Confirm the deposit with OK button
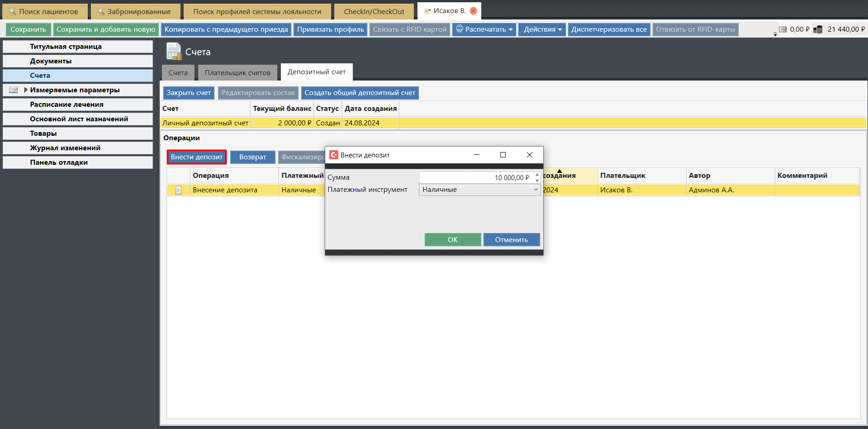 (x=452, y=239)
